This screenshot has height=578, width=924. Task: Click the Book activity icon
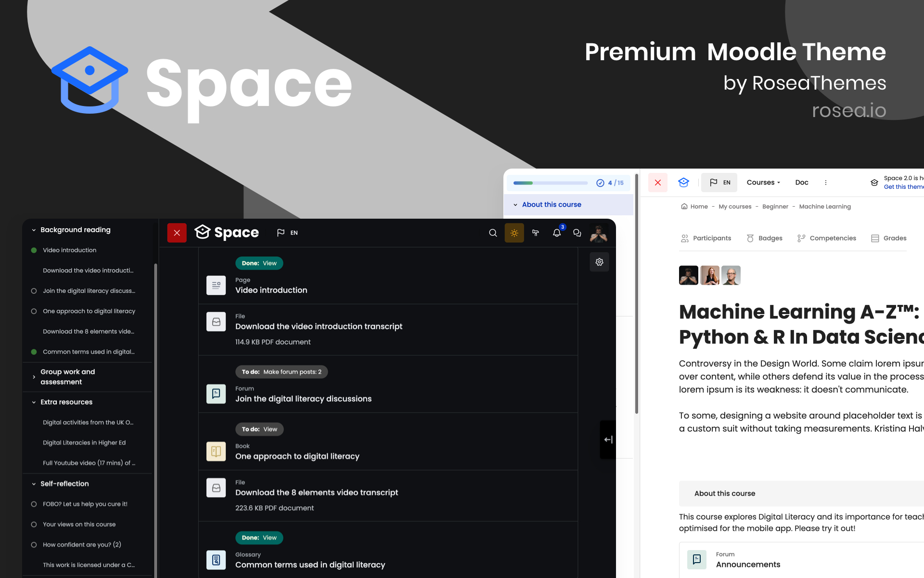point(216,451)
